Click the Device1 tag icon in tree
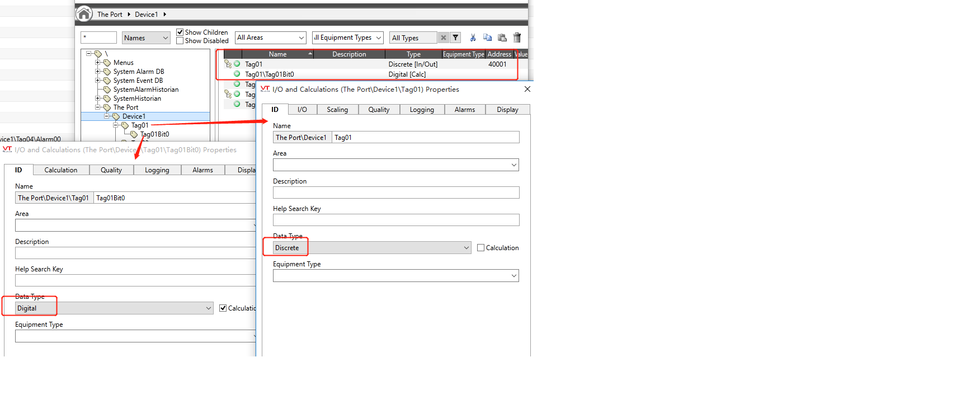Screen dimensions: 980x418 pyautogui.click(x=116, y=116)
